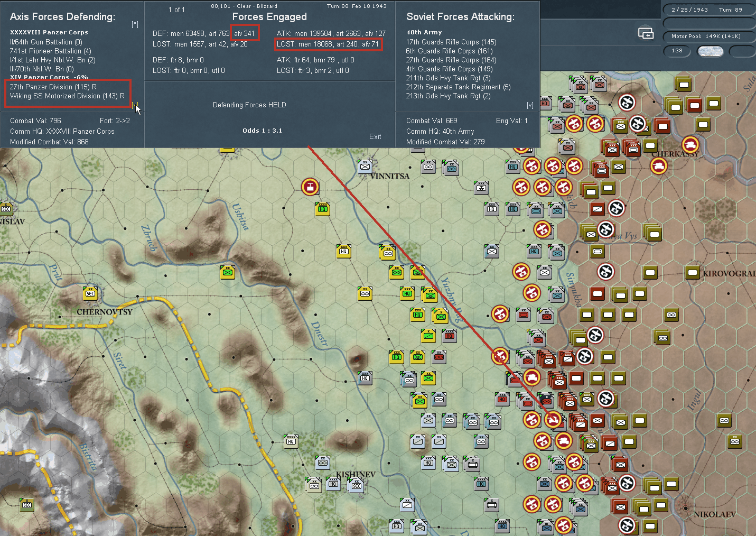This screenshot has height=536, width=756.
Task: Select the SEC counter beside the Kishinev label
Action: click(x=357, y=485)
